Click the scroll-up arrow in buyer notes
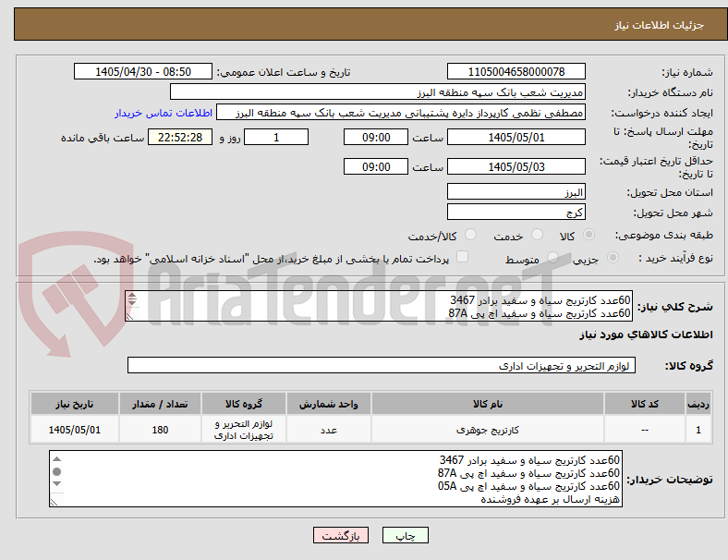Viewport: 728px width, 560px height. pyautogui.click(x=56, y=458)
